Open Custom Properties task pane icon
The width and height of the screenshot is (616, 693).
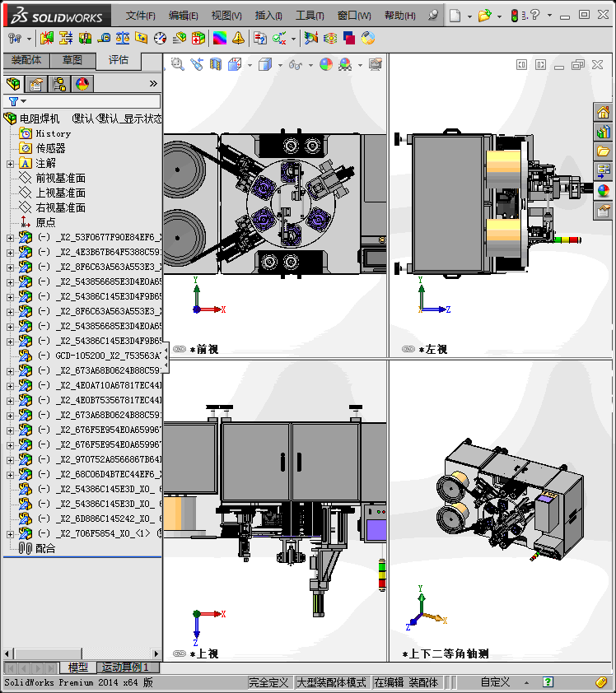[x=603, y=211]
